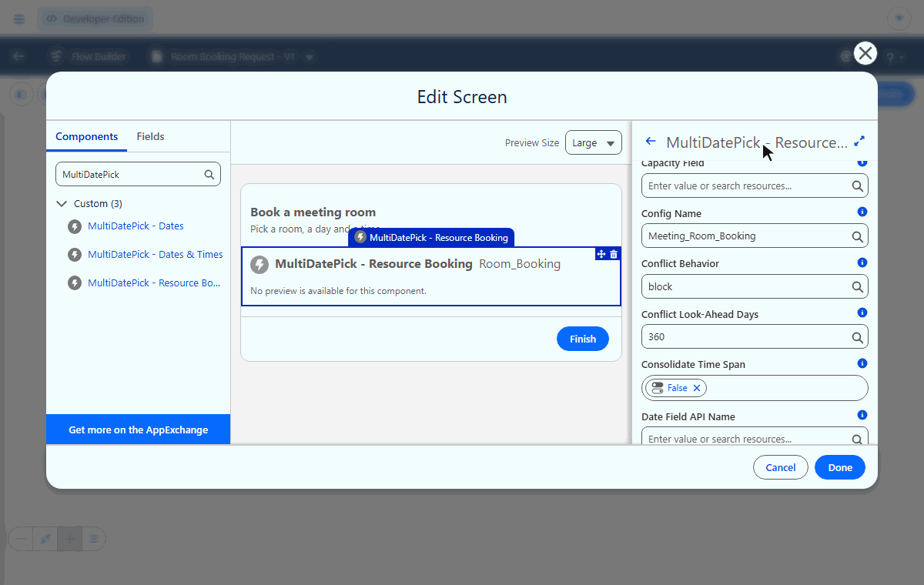Click lightning icon of MultiDatePick - Resource Bo...

coord(75,282)
